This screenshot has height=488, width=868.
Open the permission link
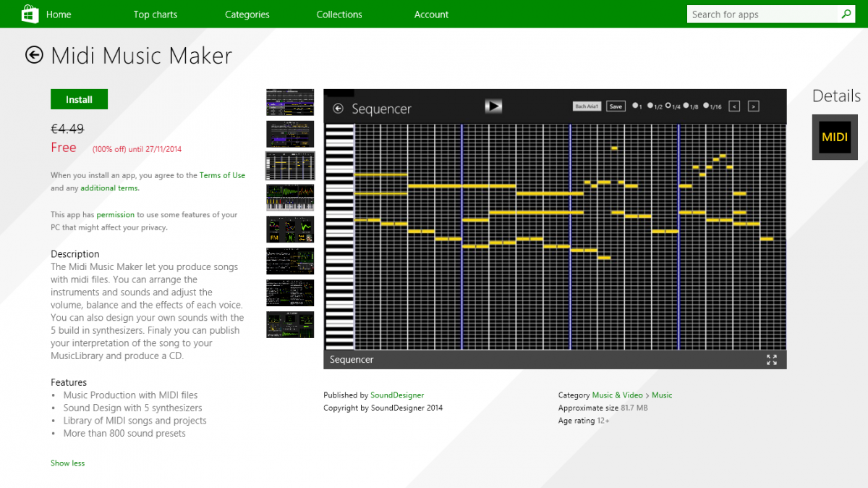coord(115,215)
